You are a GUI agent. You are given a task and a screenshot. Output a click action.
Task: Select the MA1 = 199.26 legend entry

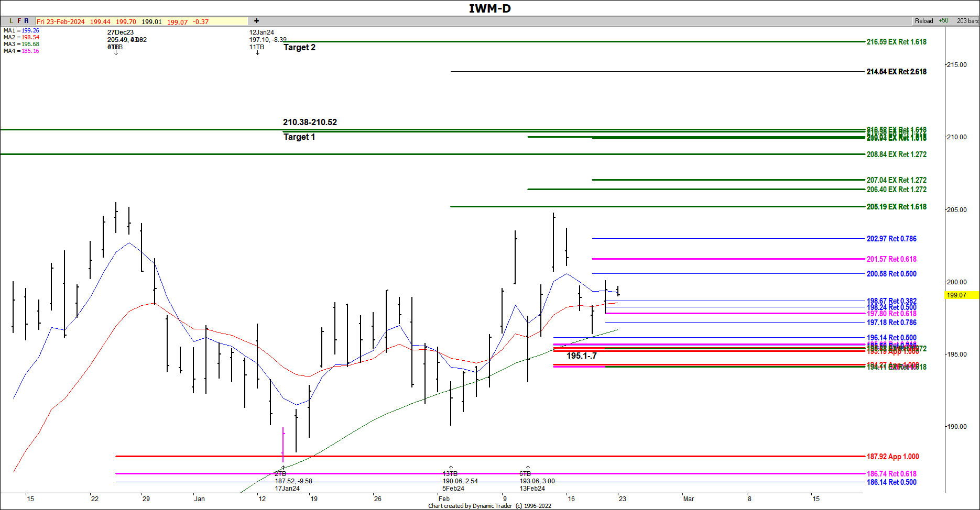coord(21,30)
